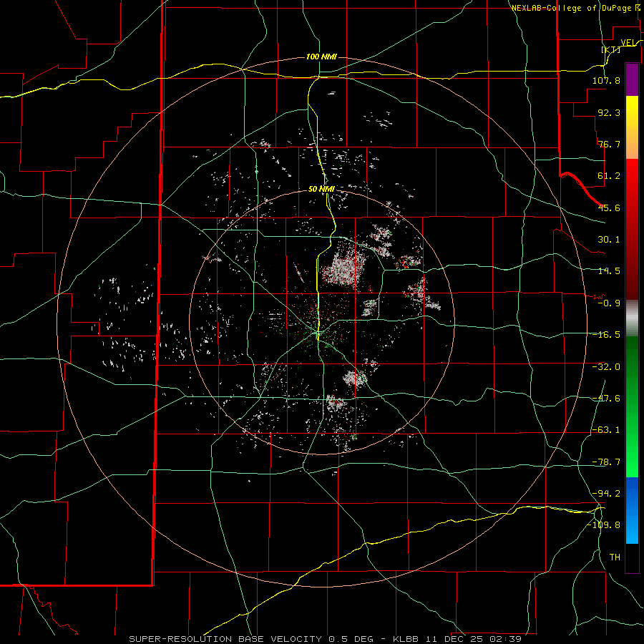This screenshot has width=644, height=644.
Task: Pick the green segment of the velocity color bar
Action: (x=632, y=406)
